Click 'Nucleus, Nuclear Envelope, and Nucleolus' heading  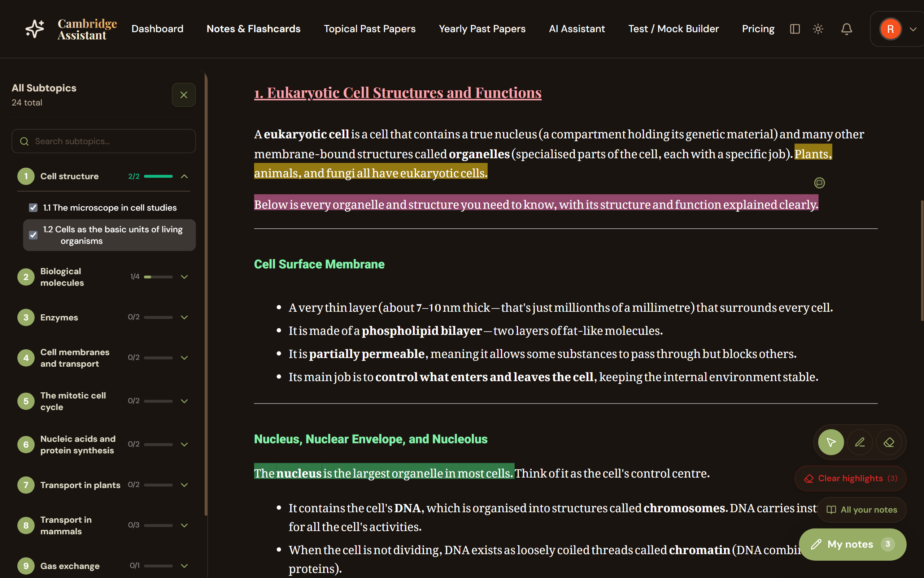[x=371, y=439]
